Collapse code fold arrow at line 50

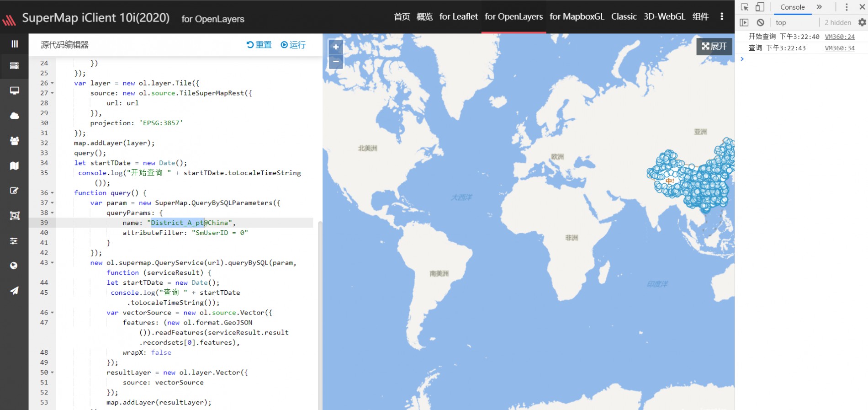point(52,373)
